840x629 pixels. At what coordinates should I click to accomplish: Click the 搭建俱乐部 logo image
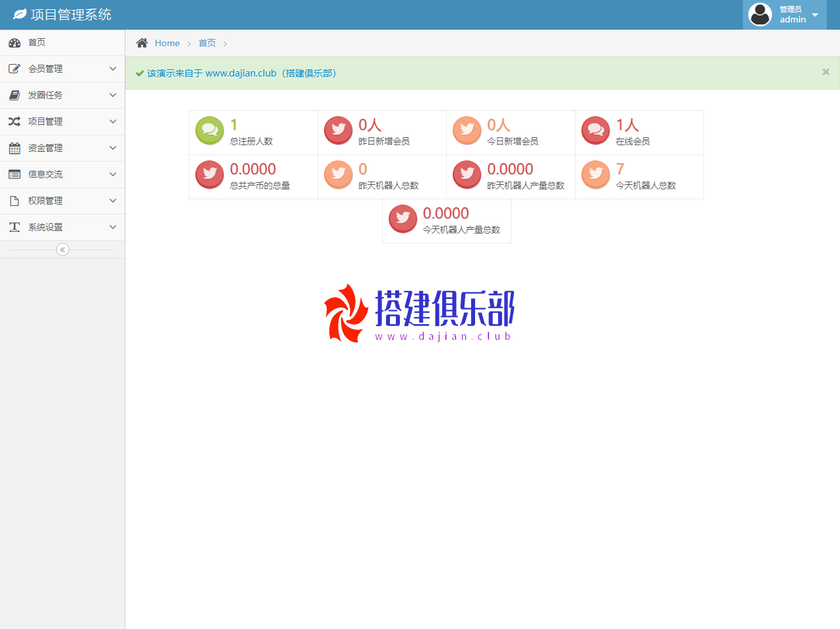point(419,314)
